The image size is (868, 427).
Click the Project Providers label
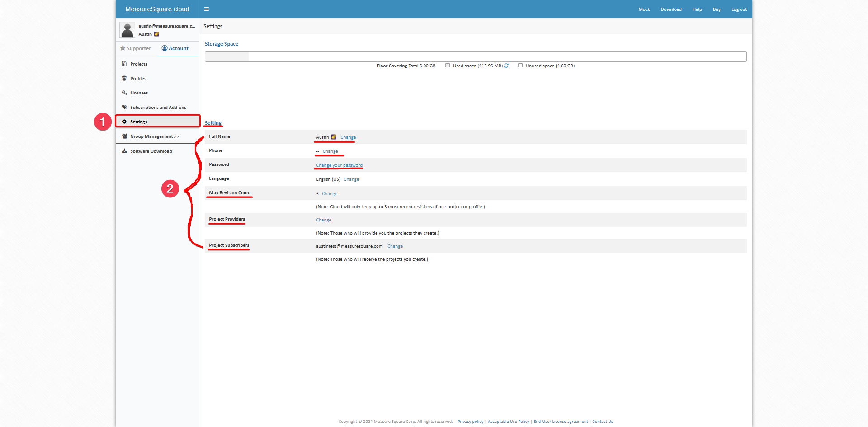click(x=227, y=219)
